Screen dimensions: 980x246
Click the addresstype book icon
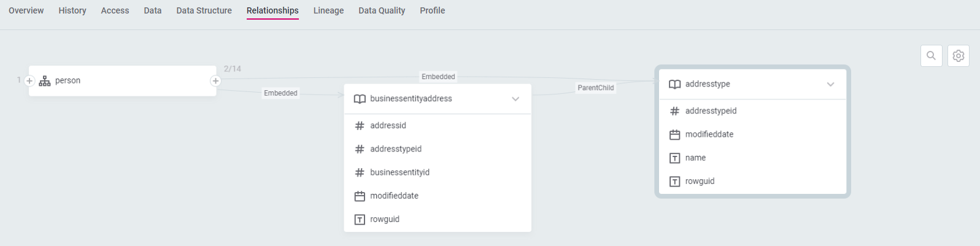(x=674, y=84)
